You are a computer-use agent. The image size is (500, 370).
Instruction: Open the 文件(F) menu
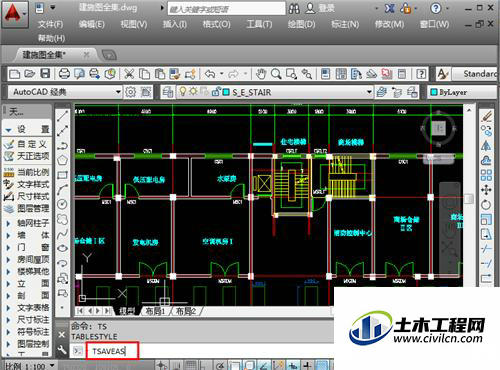[50, 24]
